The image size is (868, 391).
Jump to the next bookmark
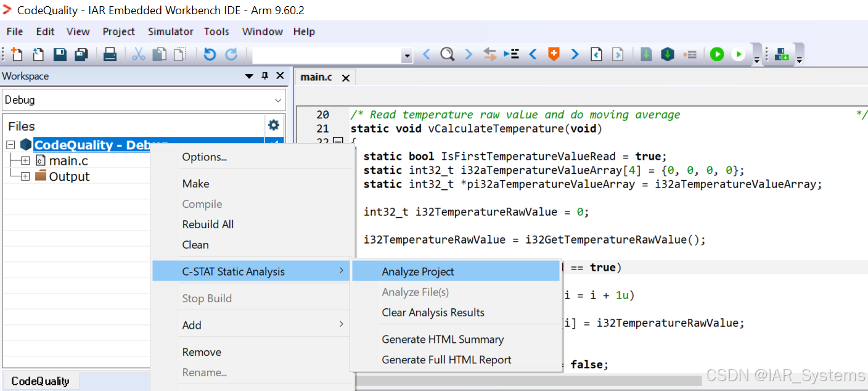tap(575, 55)
